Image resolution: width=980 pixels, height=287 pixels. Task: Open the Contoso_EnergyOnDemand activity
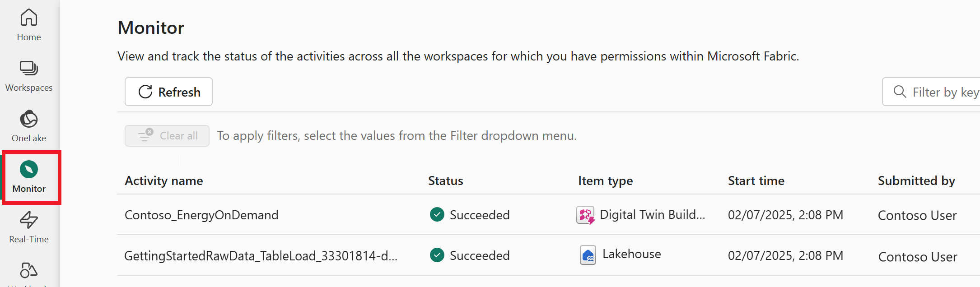(x=201, y=215)
